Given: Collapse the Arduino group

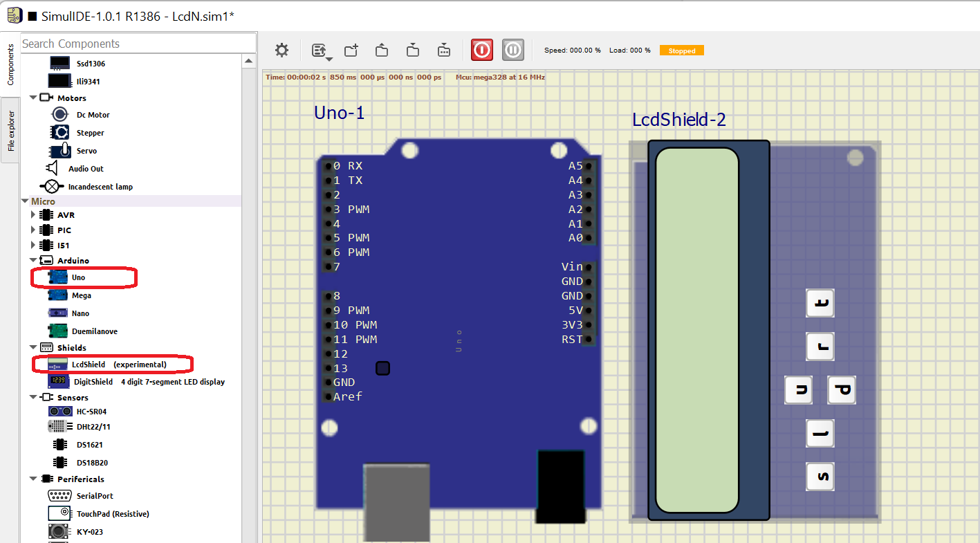Looking at the screenshot, I should (33, 261).
